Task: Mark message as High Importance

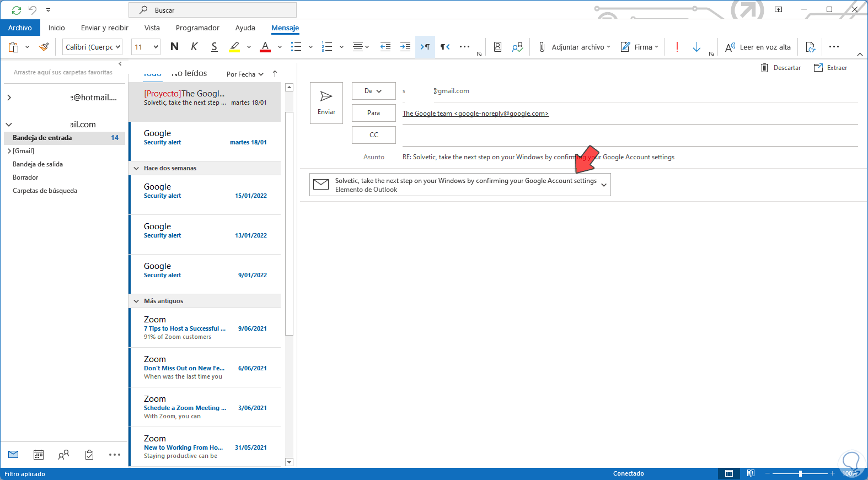Action: pyautogui.click(x=677, y=47)
